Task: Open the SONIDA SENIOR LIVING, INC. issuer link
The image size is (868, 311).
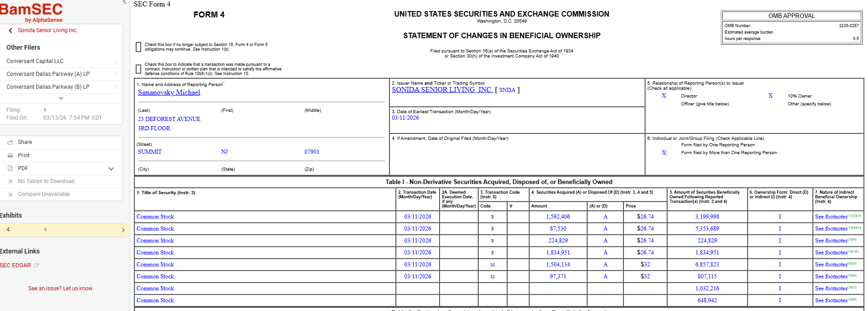Action: [x=442, y=90]
